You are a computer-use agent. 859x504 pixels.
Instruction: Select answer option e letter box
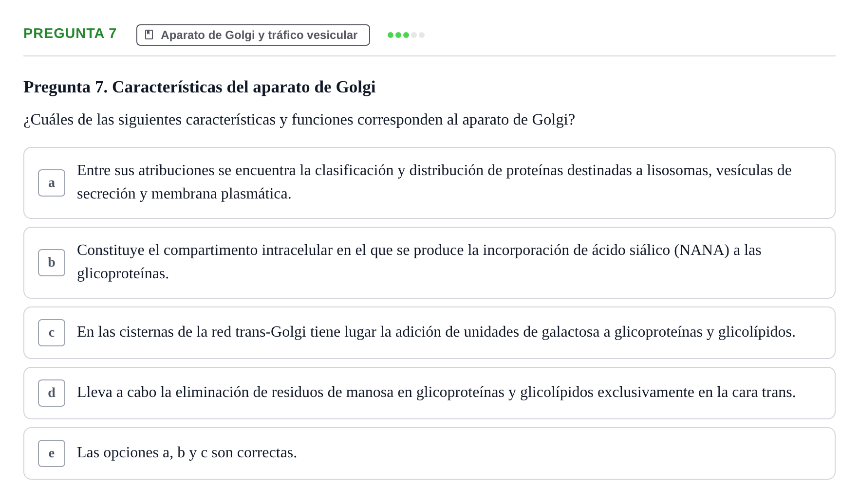(52, 453)
